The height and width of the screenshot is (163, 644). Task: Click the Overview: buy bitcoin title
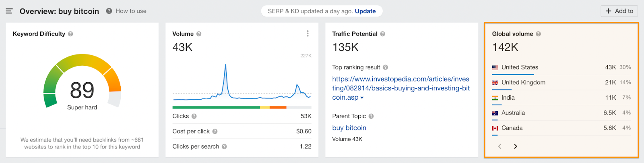tap(59, 11)
